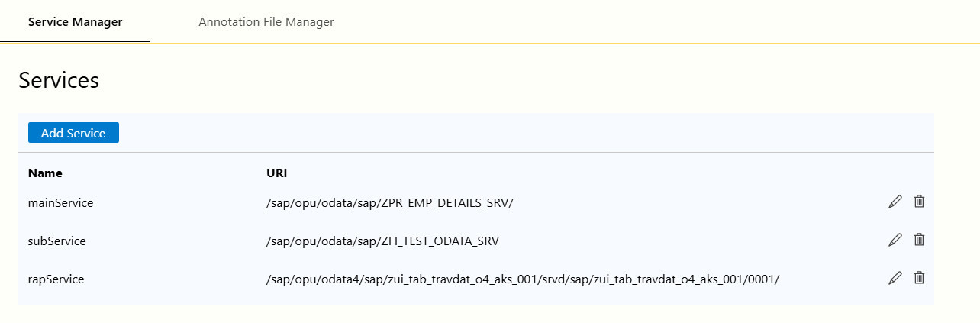The width and height of the screenshot is (980, 323).
Task: Edit subService using its pencil icon
Action: coord(895,240)
